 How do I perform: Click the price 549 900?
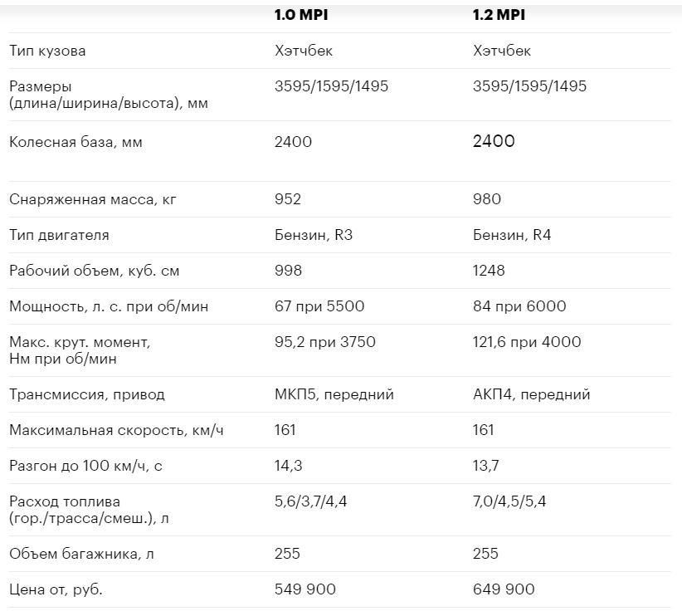click(305, 589)
